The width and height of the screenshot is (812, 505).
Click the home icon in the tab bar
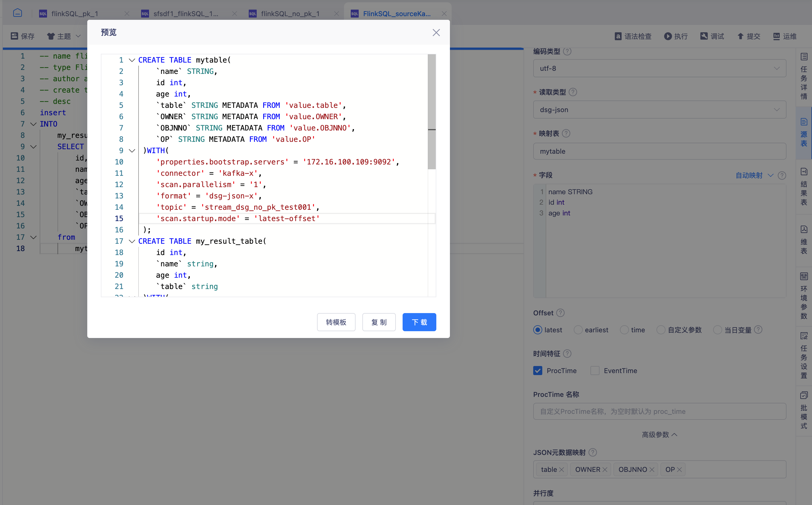pyautogui.click(x=17, y=13)
